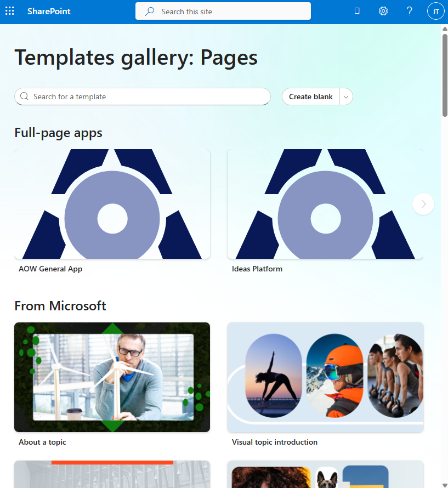
Task: Choose the About a topic template
Action: click(x=112, y=377)
